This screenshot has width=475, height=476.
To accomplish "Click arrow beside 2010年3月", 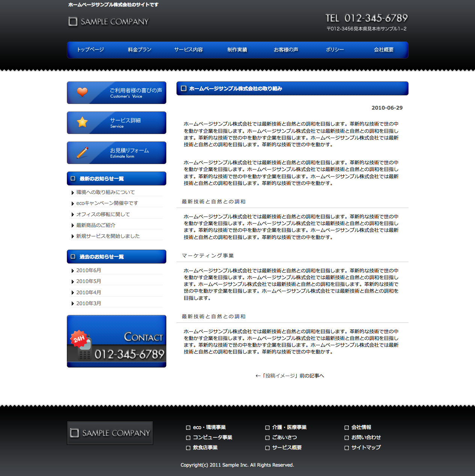I will [73, 304].
